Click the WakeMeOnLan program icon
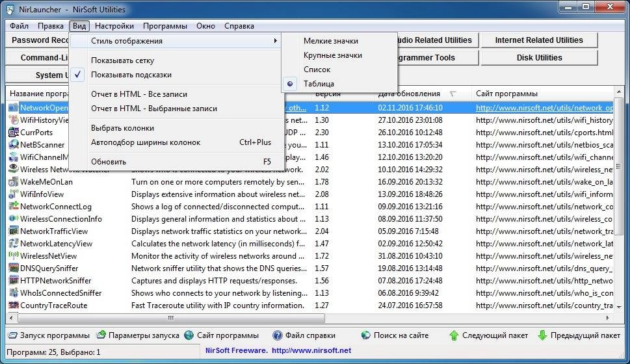 [14, 181]
